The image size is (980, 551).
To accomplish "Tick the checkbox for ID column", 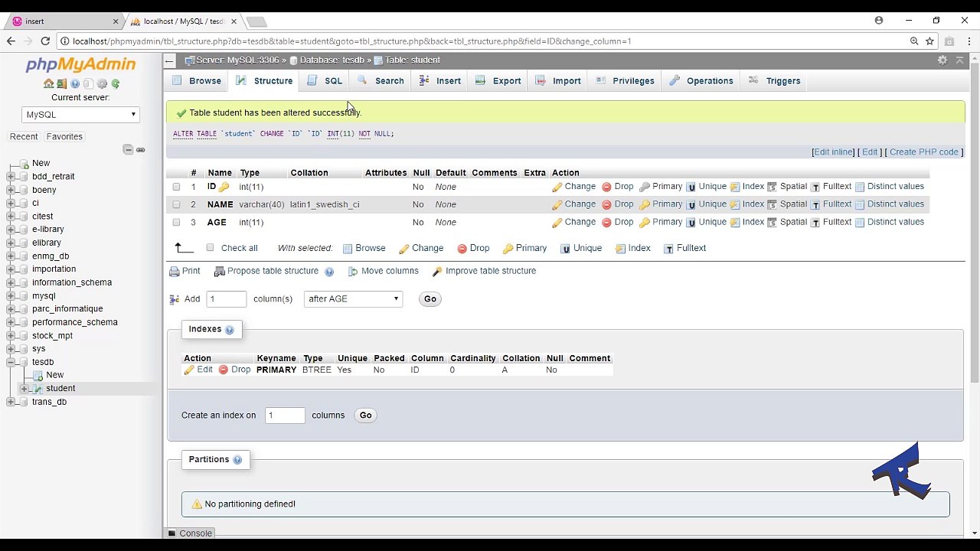I will pos(176,187).
